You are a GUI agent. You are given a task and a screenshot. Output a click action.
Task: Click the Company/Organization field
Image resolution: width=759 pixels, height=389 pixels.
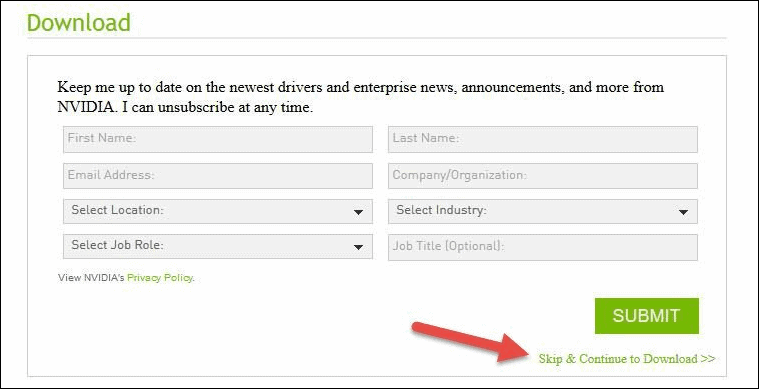(x=543, y=176)
